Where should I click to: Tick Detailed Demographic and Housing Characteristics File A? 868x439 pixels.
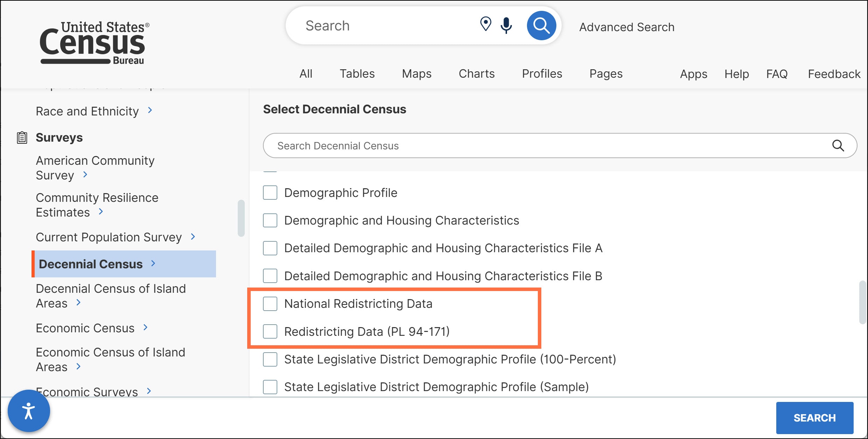270,248
